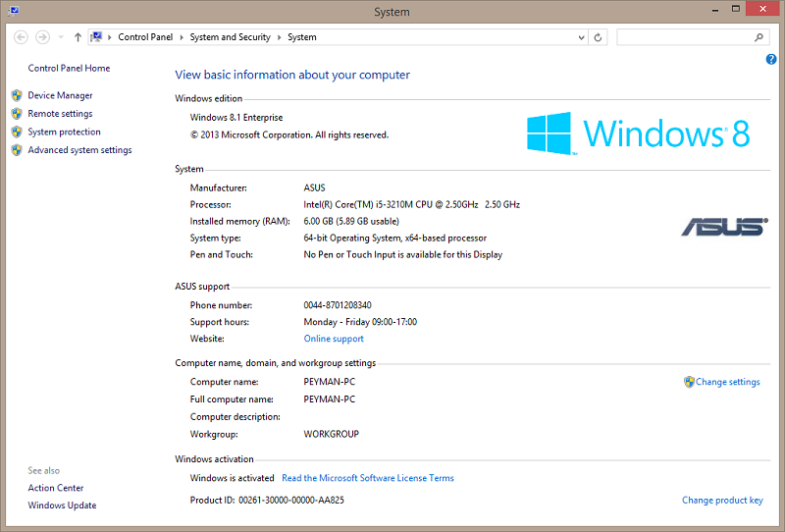
Task: Click the shield icon beside Device Manager
Action: 17,95
